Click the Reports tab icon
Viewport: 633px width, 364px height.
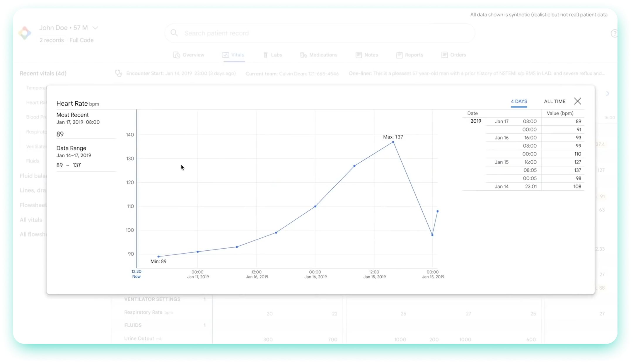coord(399,55)
